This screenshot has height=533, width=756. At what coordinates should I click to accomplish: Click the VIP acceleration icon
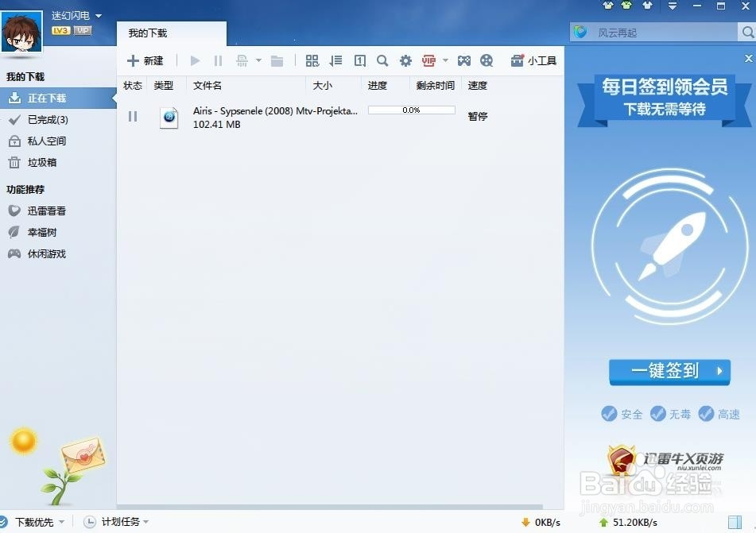428,60
